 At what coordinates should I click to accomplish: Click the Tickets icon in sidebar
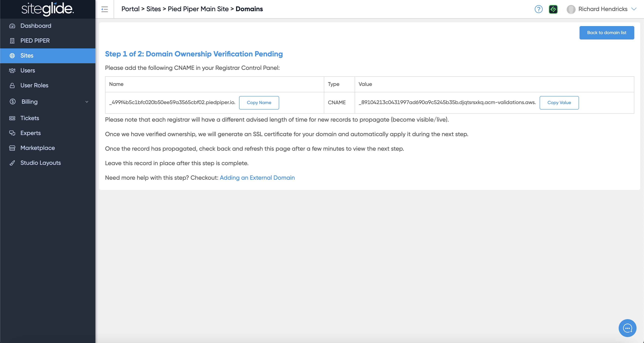point(12,118)
